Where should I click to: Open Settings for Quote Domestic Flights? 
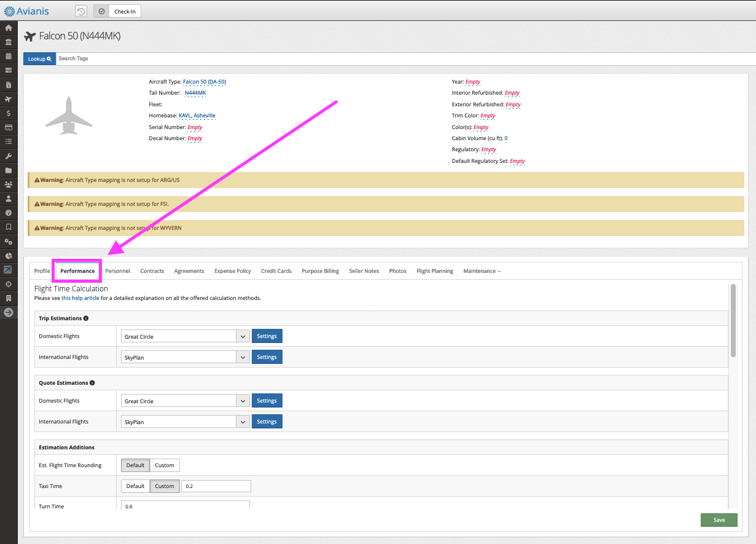267,401
